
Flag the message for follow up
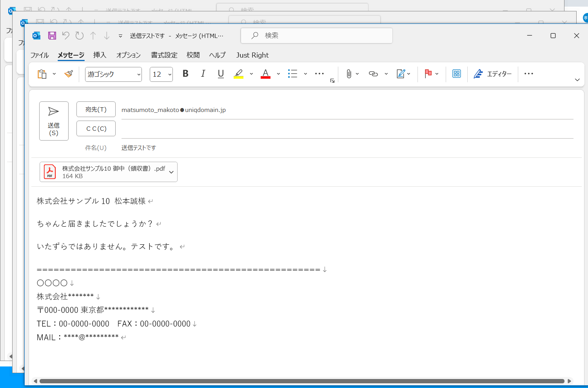point(428,74)
